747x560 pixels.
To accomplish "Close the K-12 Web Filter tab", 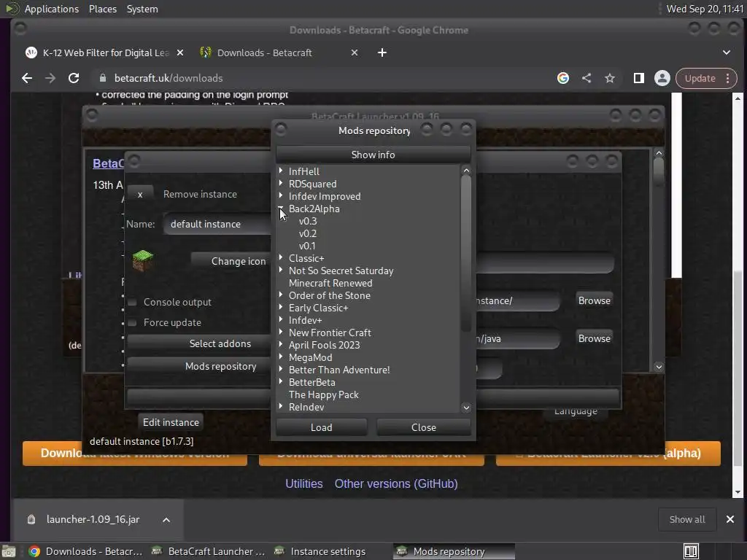I will (180, 52).
